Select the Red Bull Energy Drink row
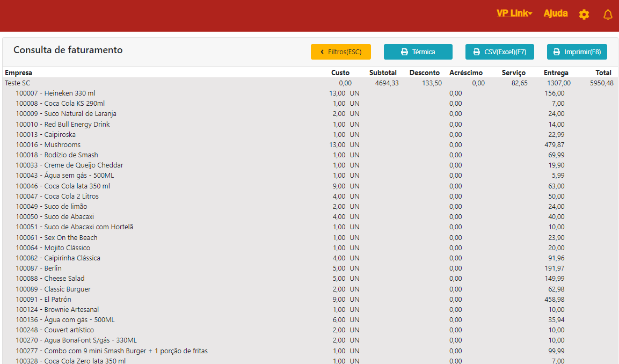 pyautogui.click(x=62, y=125)
